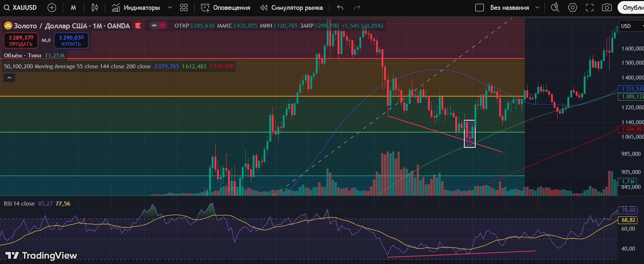Click the XAUUSD symbol search field
Image resolution: width=644 pixels, height=264 pixels.
[x=21, y=8]
